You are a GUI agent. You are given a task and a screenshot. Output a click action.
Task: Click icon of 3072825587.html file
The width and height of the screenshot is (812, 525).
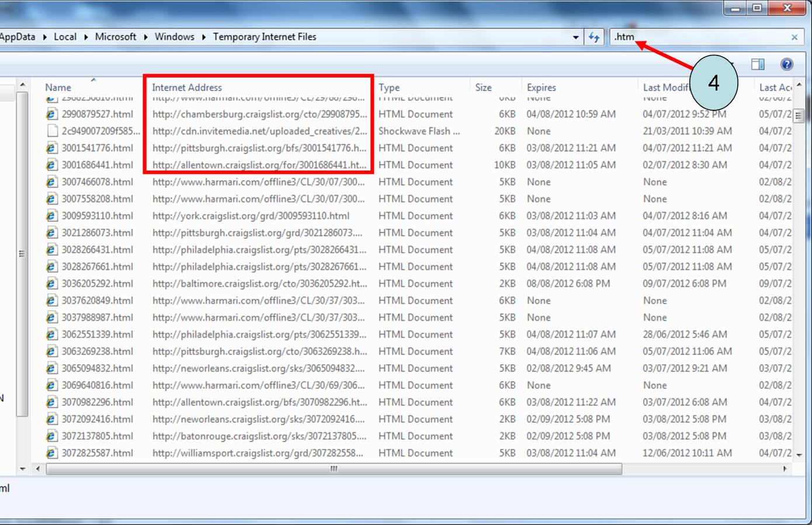tap(51, 453)
